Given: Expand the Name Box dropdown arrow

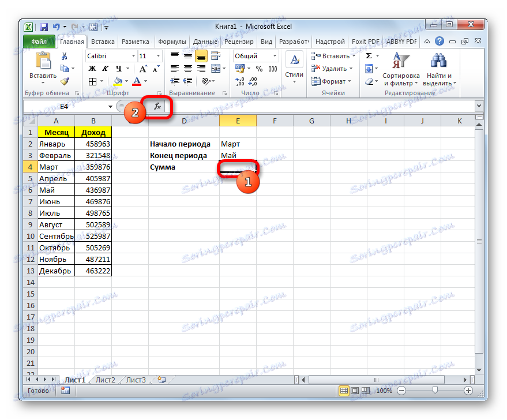Looking at the screenshot, I should (110, 106).
